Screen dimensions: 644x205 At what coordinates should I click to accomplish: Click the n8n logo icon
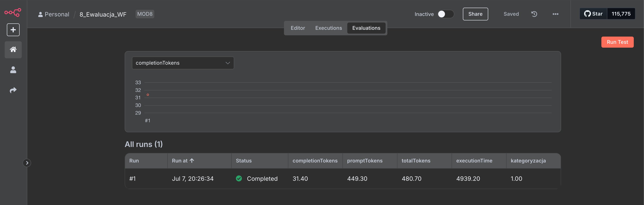13,12
